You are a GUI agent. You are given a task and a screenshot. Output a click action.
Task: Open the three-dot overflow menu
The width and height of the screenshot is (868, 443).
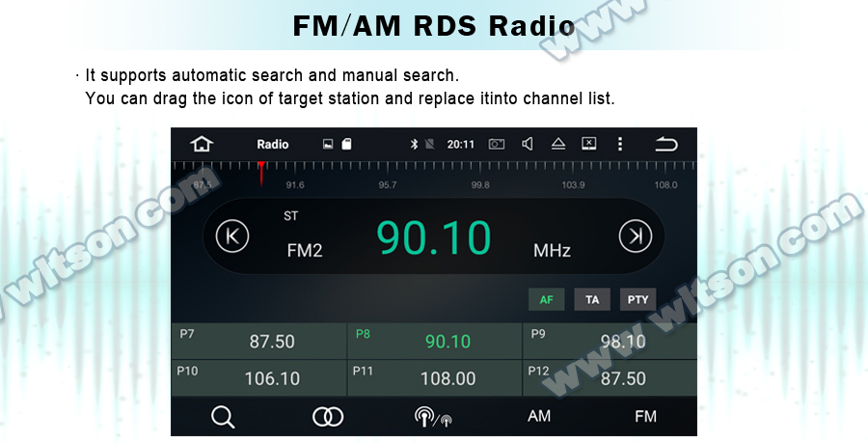click(620, 144)
